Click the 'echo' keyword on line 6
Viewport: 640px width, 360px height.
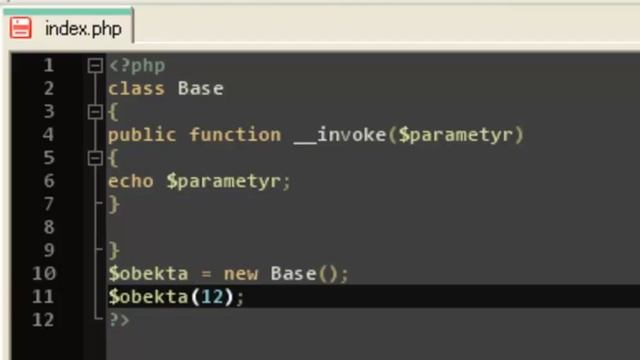click(x=131, y=181)
